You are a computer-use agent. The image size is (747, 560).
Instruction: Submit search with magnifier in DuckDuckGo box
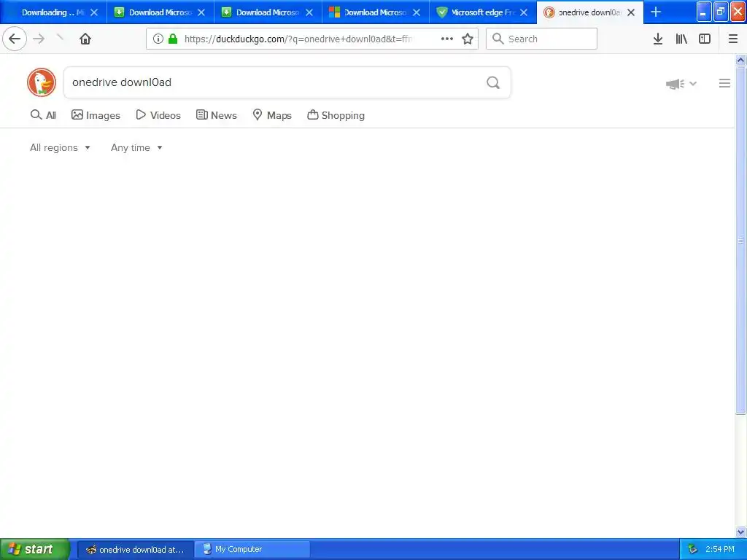[x=493, y=83]
